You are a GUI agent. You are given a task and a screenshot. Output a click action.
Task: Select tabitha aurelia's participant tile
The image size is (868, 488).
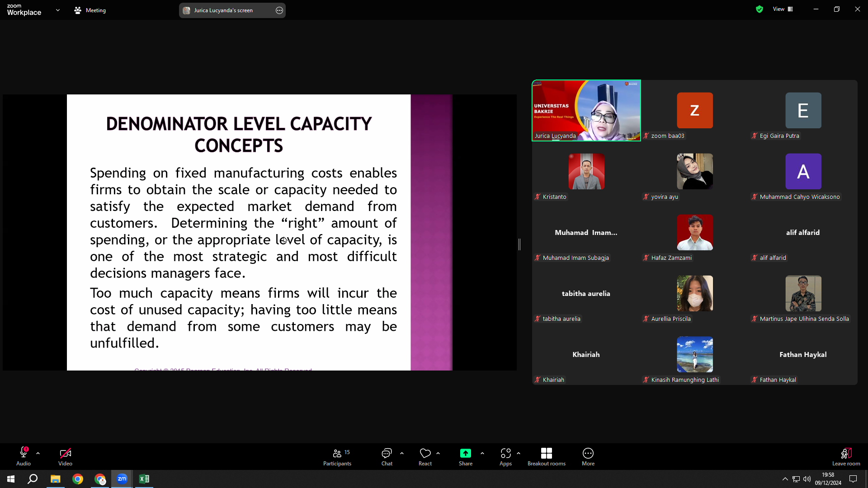tap(586, 294)
